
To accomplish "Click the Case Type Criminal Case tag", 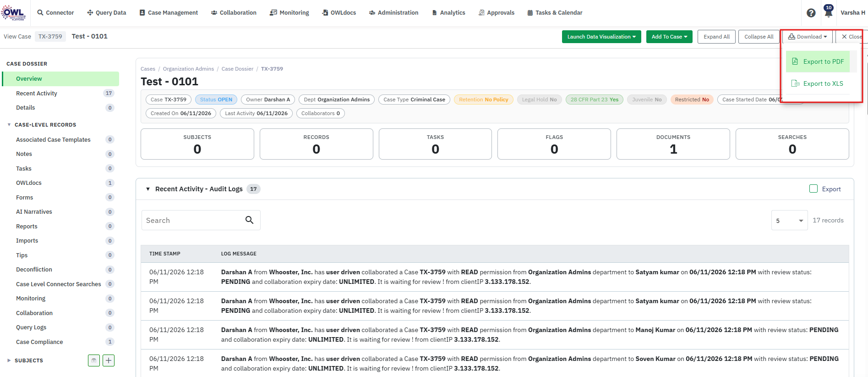I will 415,100.
